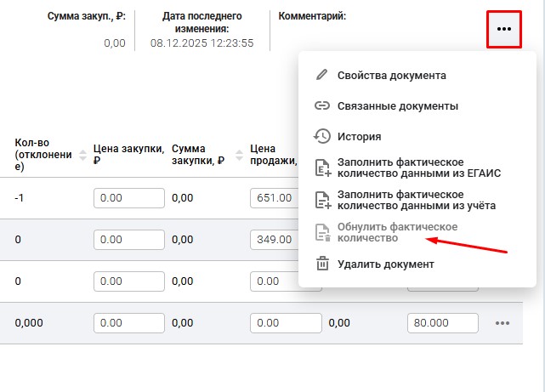The image size is (545, 392).
Task: Click the pencil icon for Свойства документа
Action: (321, 75)
